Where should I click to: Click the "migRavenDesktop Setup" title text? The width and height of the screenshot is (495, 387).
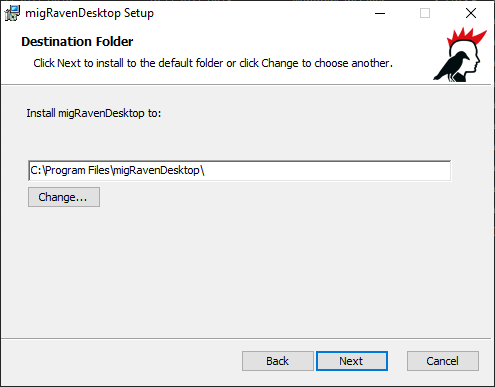tap(90, 13)
